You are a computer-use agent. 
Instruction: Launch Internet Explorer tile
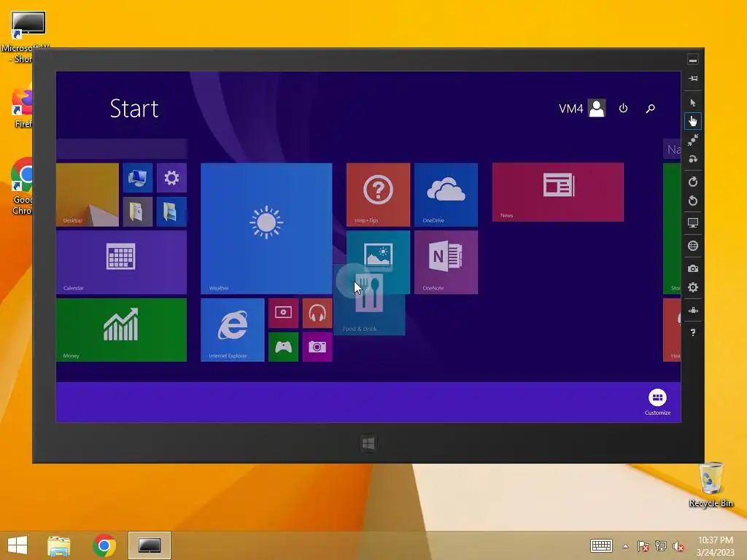click(x=233, y=330)
